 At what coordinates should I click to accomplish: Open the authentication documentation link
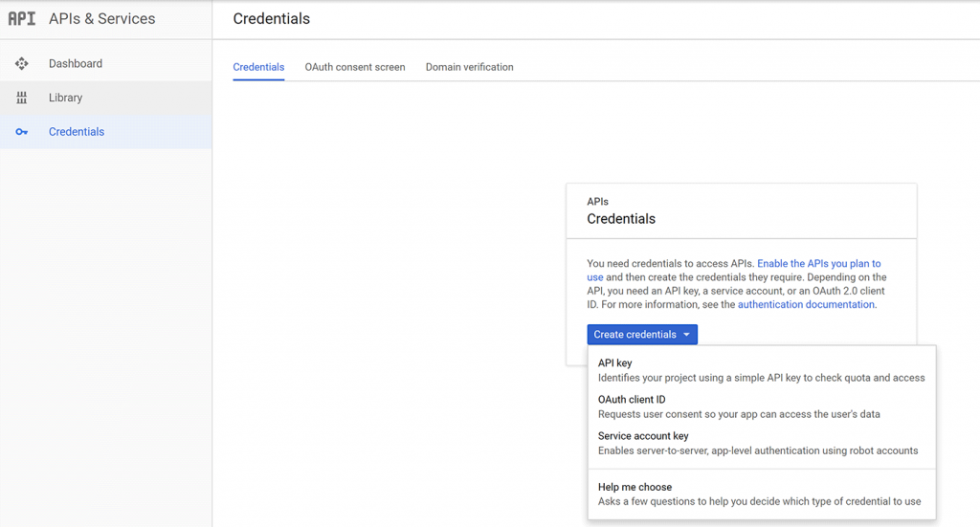pyautogui.click(x=806, y=304)
